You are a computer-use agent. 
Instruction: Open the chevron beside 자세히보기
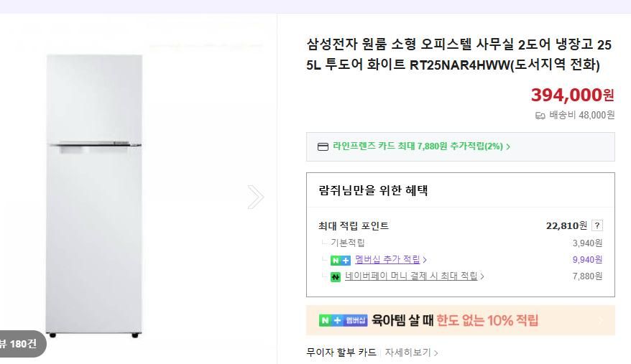pyautogui.click(x=436, y=353)
